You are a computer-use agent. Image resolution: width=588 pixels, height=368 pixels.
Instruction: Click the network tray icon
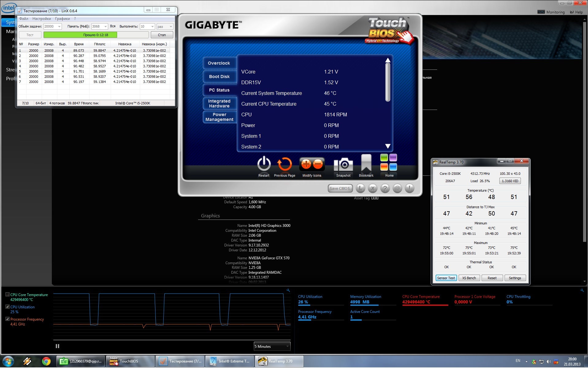(x=541, y=362)
